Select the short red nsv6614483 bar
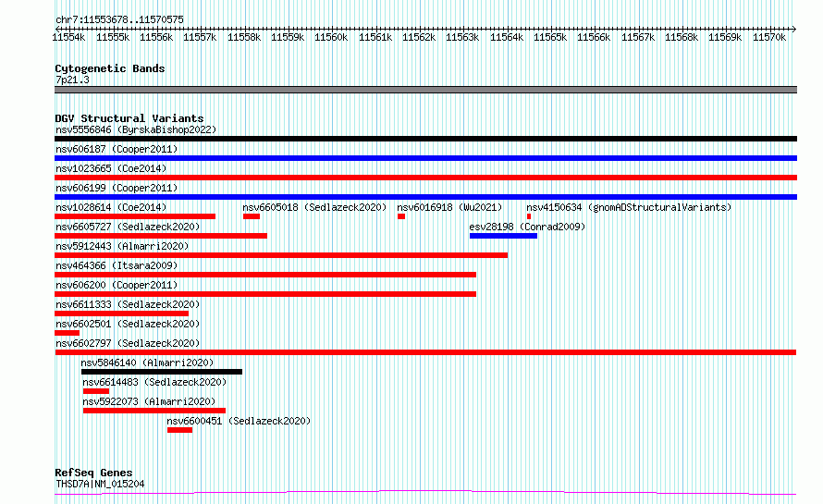The height and width of the screenshot is (504, 823). point(96,391)
